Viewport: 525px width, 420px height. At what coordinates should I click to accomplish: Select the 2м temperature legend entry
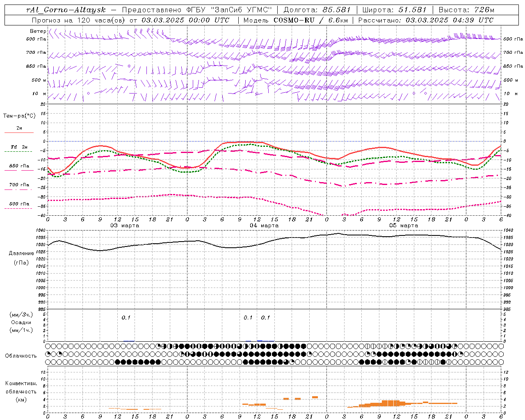pyautogui.click(x=19, y=128)
